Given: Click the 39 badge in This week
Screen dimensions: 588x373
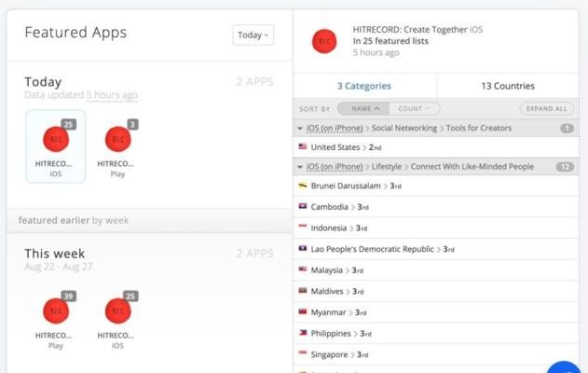Looking at the screenshot, I should [x=69, y=297].
